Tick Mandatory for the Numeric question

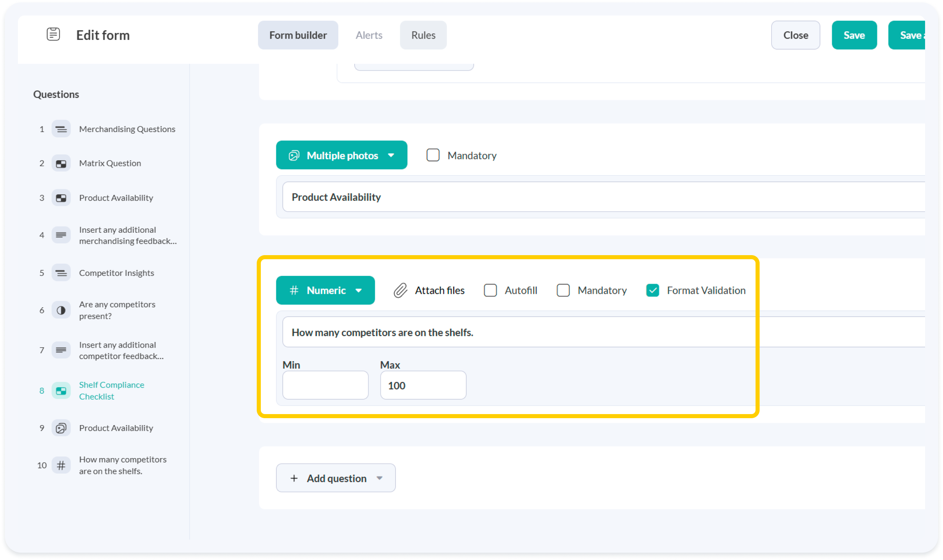(x=563, y=290)
